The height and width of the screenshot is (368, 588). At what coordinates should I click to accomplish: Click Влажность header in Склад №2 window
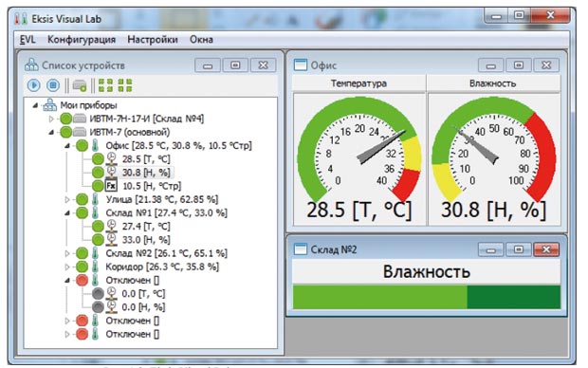pos(427,271)
